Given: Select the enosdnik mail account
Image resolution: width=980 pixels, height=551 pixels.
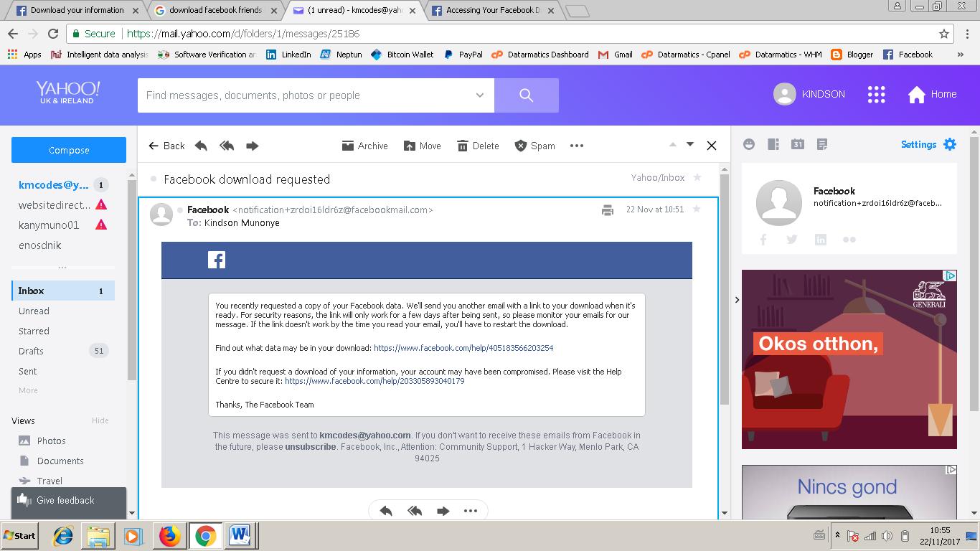Looking at the screenshot, I should 40,245.
